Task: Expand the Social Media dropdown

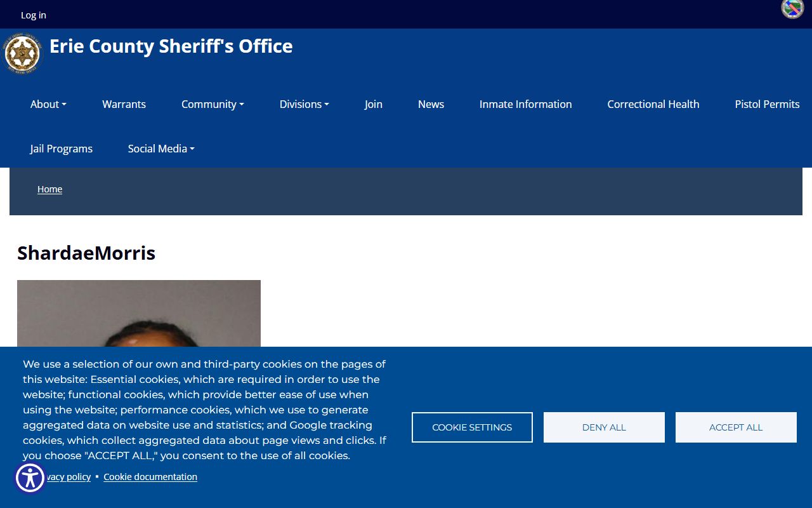Action: tap(161, 149)
